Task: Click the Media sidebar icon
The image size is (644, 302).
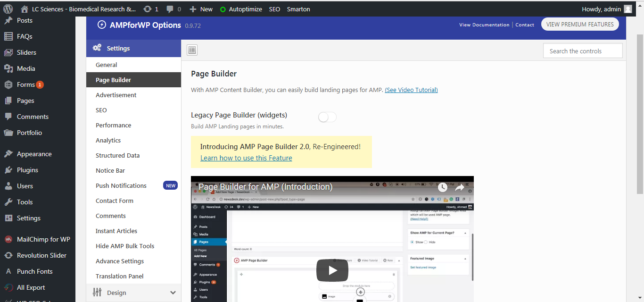Action: tap(8, 68)
